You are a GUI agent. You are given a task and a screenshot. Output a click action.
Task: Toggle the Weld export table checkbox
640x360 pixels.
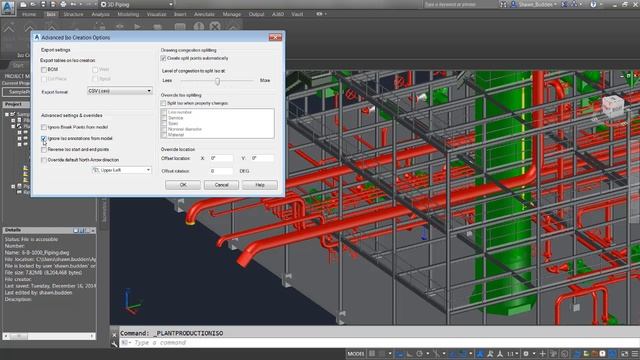95,70
